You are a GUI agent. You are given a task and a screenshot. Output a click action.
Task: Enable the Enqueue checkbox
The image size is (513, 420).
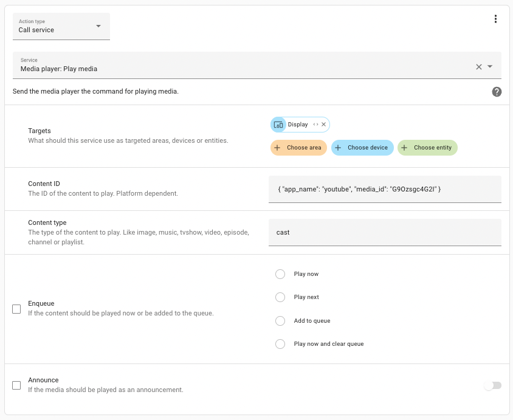16,309
